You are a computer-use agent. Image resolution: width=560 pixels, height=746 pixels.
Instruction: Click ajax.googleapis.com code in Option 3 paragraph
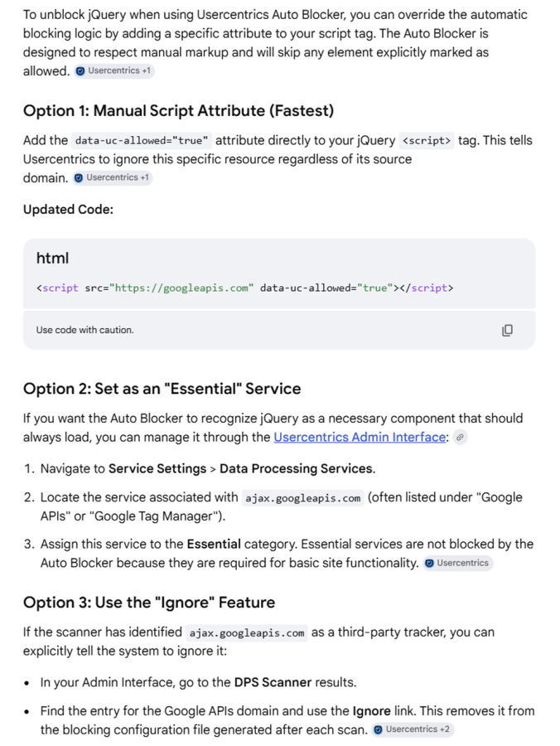pos(247,633)
